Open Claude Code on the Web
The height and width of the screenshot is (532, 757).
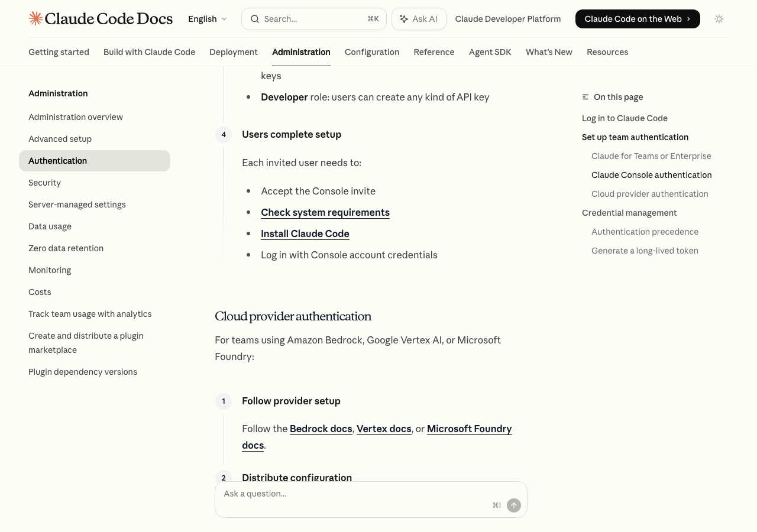pyautogui.click(x=637, y=19)
